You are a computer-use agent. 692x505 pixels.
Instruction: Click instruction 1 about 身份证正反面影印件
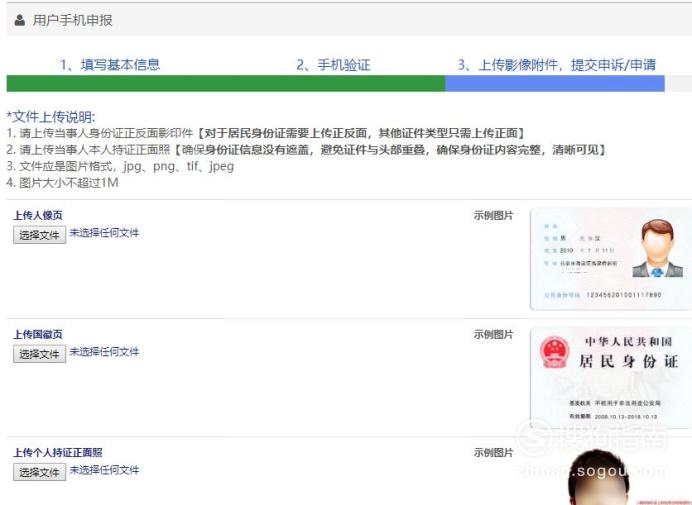(265, 133)
